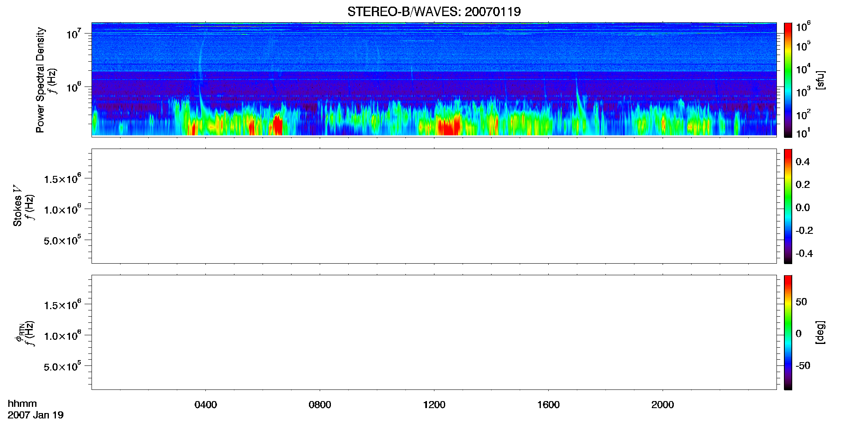Click the 0.0 label on Stokes colorbar
This screenshot has height=447, width=868.
pyautogui.click(x=803, y=208)
